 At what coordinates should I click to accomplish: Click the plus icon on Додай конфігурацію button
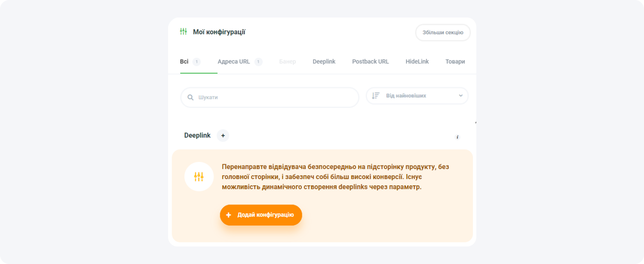pyautogui.click(x=228, y=215)
